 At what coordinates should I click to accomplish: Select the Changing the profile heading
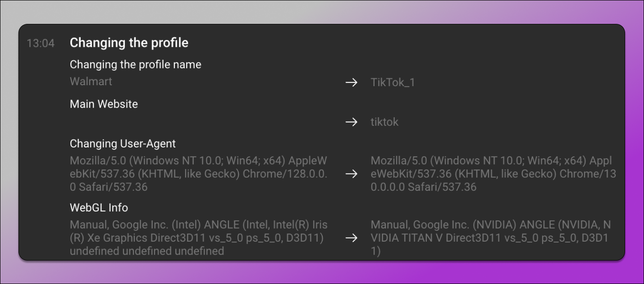tap(129, 43)
